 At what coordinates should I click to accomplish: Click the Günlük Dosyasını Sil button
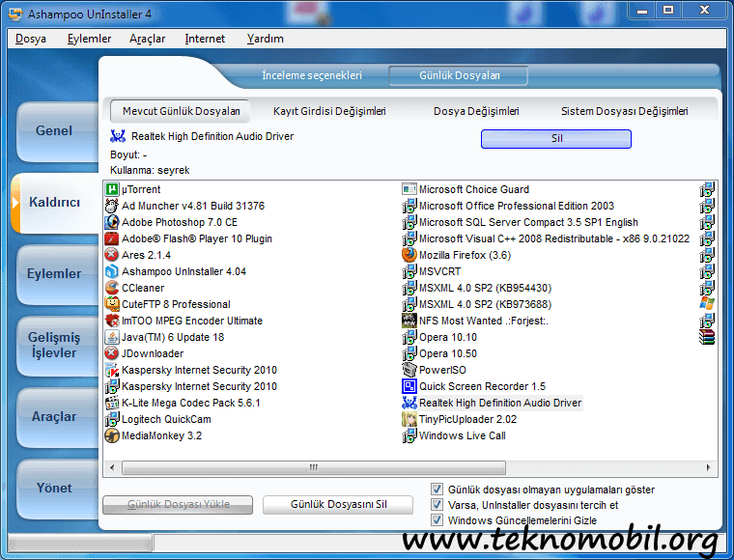[x=338, y=504]
